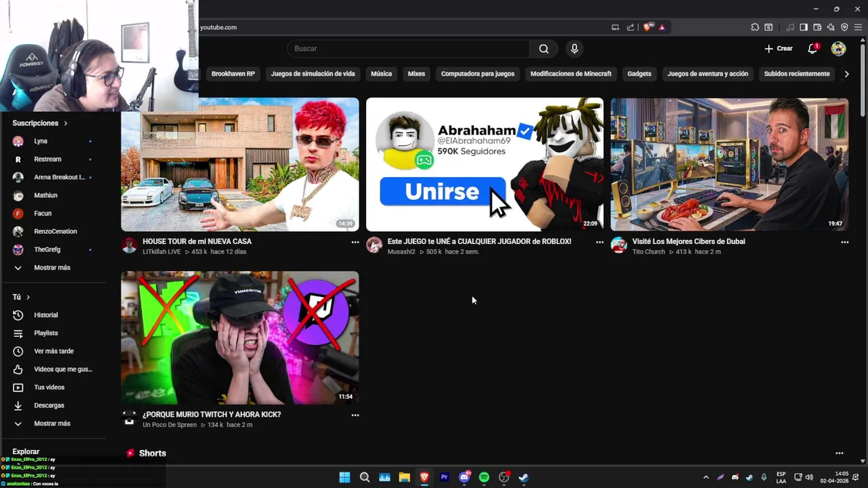Click title Visité Los Mejores Cibers de Dubai
Viewport: 868px width, 488px height.
point(689,241)
